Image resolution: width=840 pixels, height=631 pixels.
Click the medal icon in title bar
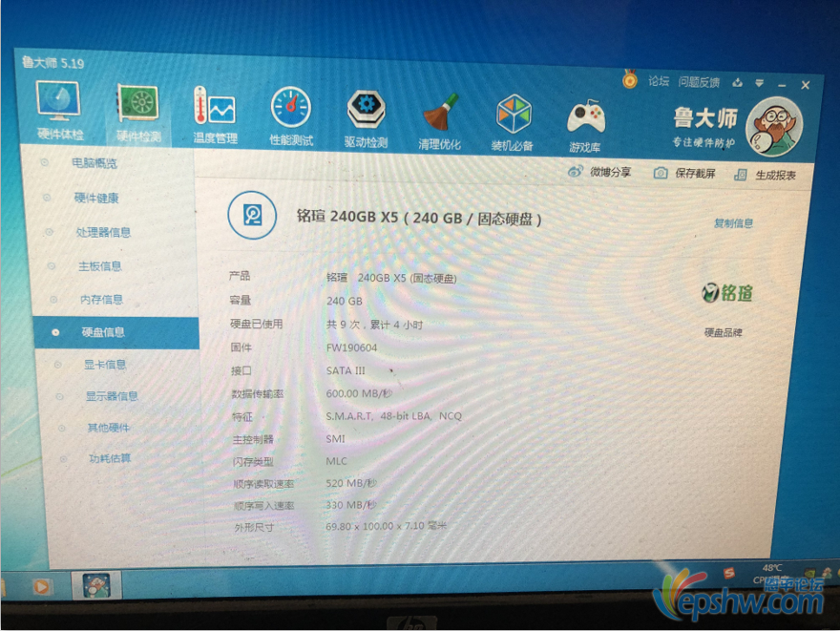pyautogui.click(x=630, y=79)
